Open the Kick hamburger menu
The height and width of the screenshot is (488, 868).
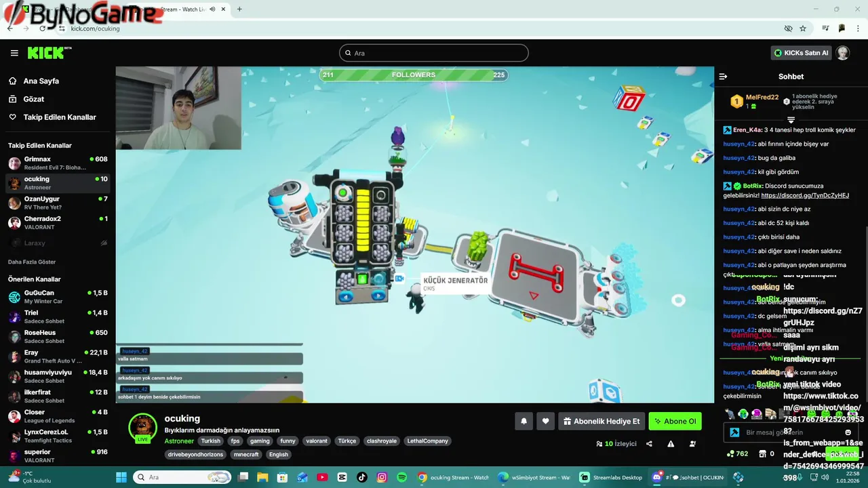point(14,53)
